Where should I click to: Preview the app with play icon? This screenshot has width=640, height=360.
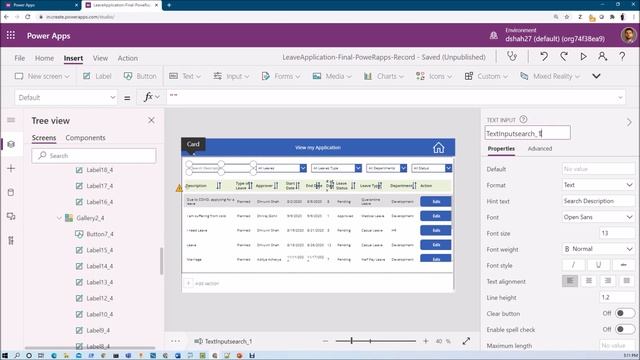[583, 56]
